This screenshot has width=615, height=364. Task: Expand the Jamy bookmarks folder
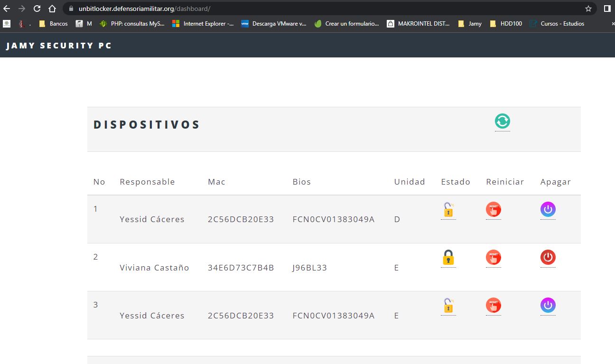(470, 24)
